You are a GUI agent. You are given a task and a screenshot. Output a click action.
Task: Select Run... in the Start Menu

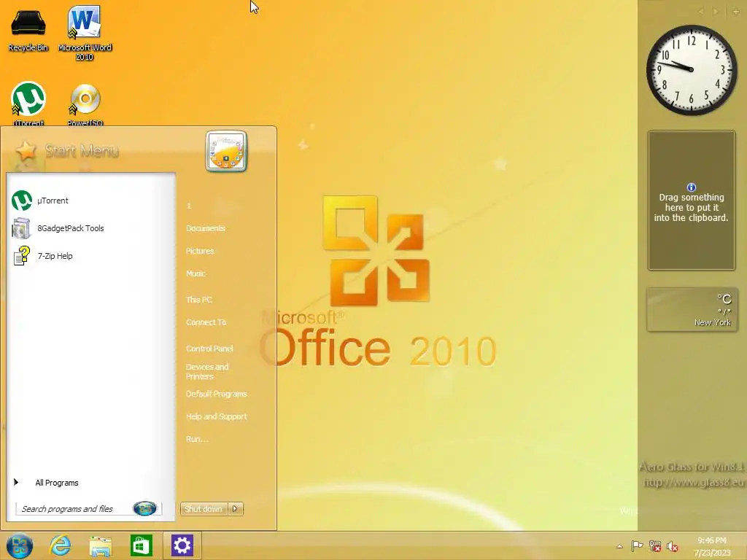pos(197,439)
